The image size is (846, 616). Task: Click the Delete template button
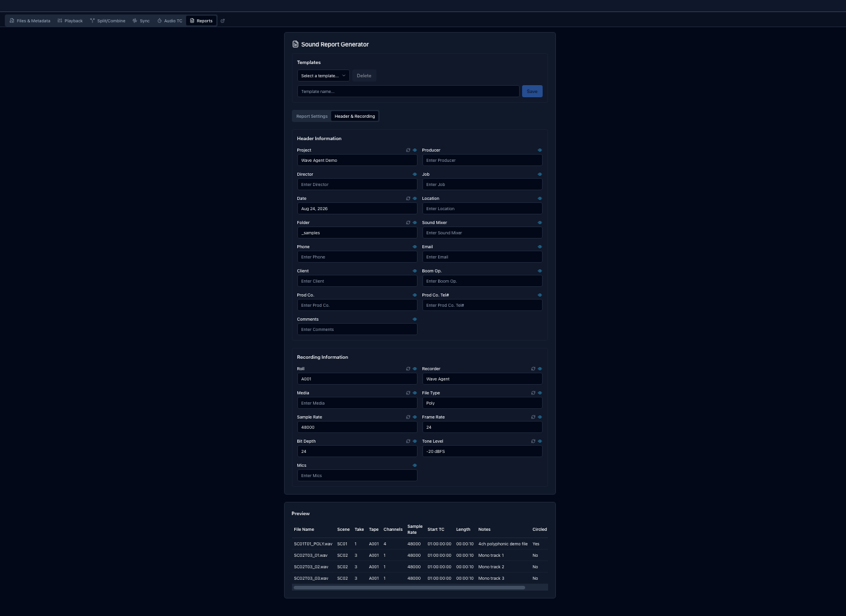364,75
